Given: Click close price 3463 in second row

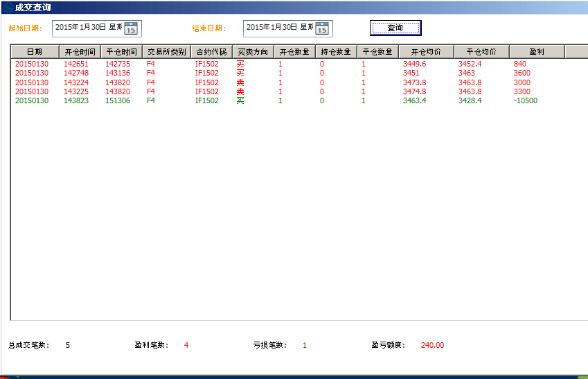Looking at the screenshot, I should [x=467, y=73].
